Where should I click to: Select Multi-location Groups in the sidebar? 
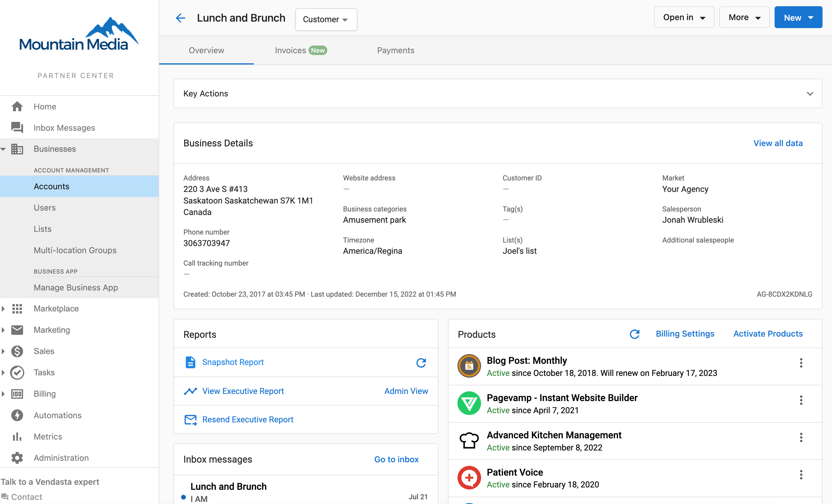79,250
